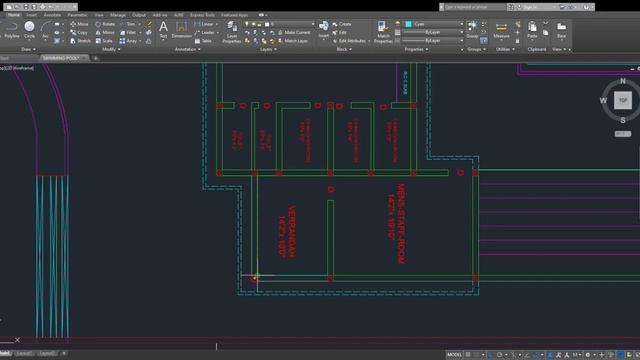
Task: Click the Cyan color swatch
Action: [409, 24]
